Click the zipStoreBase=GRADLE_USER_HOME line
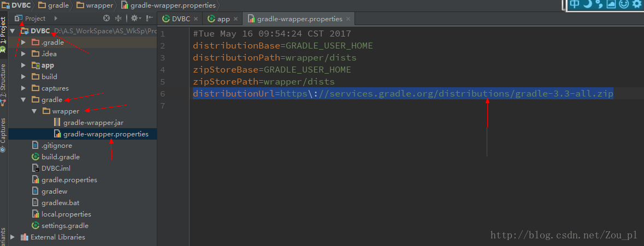Image resolution: width=644 pixels, height=246 pixels. 272,70
